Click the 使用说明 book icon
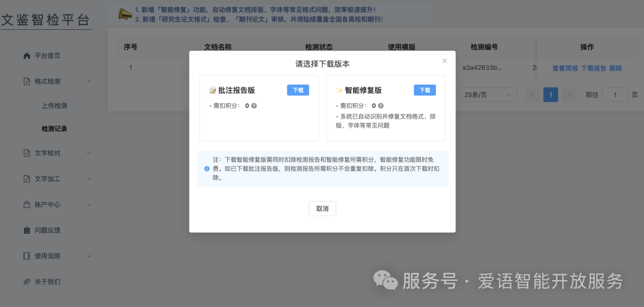644x307 pixels. coord(26,256)
